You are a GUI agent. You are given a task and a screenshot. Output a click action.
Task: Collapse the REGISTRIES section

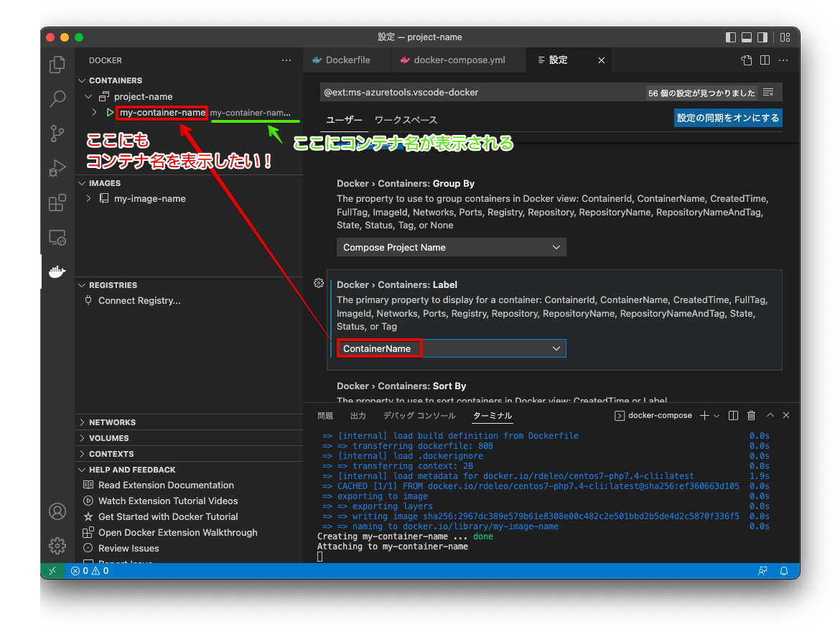point(82,285)
